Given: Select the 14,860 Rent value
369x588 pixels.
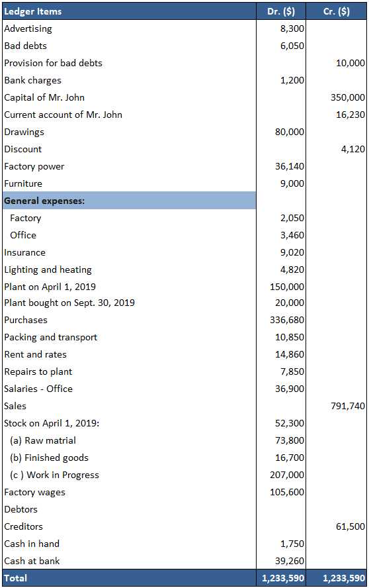Looking at the screenshot, I should click(290, 355).
